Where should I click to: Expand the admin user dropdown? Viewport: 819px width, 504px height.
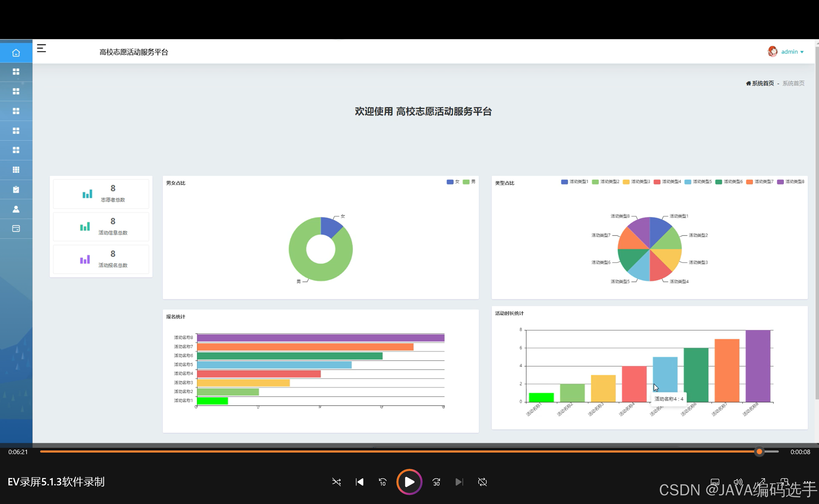[792, 52]
